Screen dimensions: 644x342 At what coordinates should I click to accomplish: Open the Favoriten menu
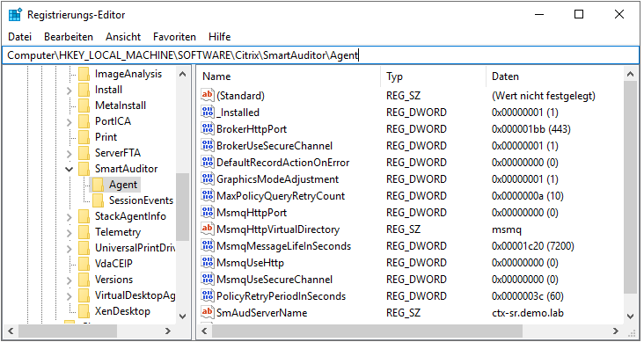click(174, 37)
